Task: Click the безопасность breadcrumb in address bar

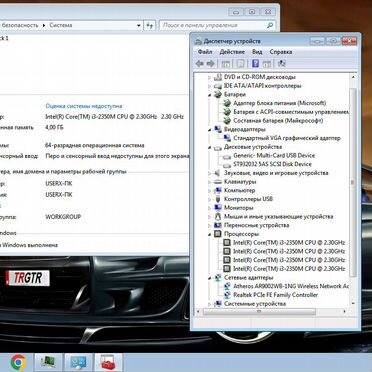Action: click(x=20, y=25)
